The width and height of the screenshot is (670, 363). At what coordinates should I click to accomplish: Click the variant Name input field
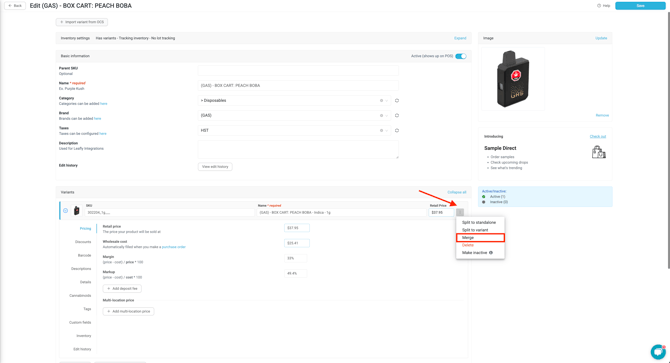pyautogui.click(x=342, y=212)
